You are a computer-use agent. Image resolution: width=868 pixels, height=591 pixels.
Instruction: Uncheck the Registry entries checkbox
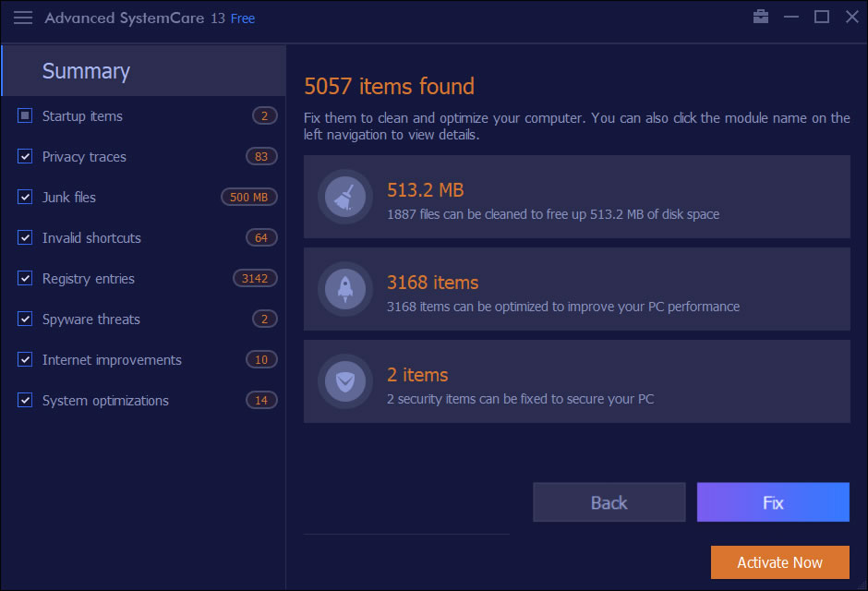coord(24,278)
